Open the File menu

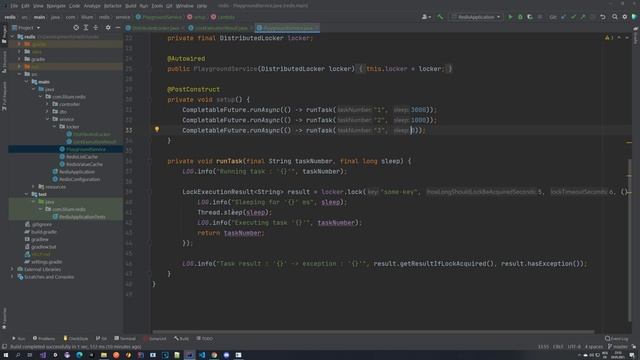[14, 6]
